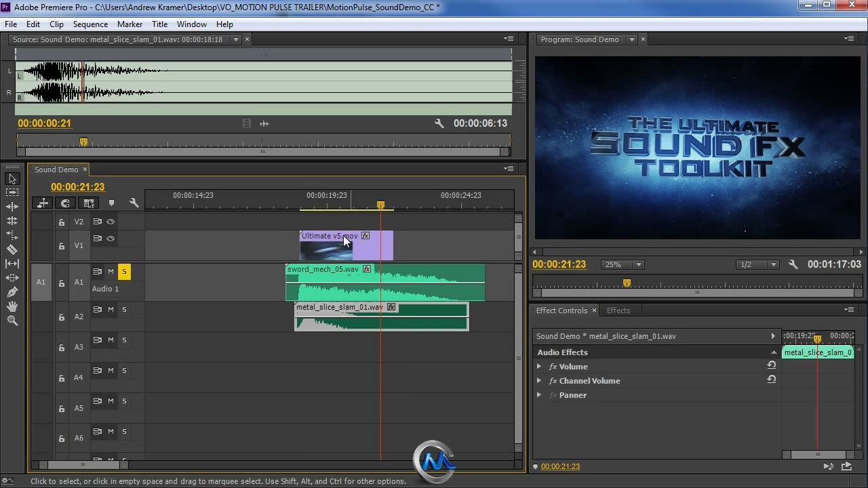
Task: Open the File menu
Action: [x=11, y=24]
